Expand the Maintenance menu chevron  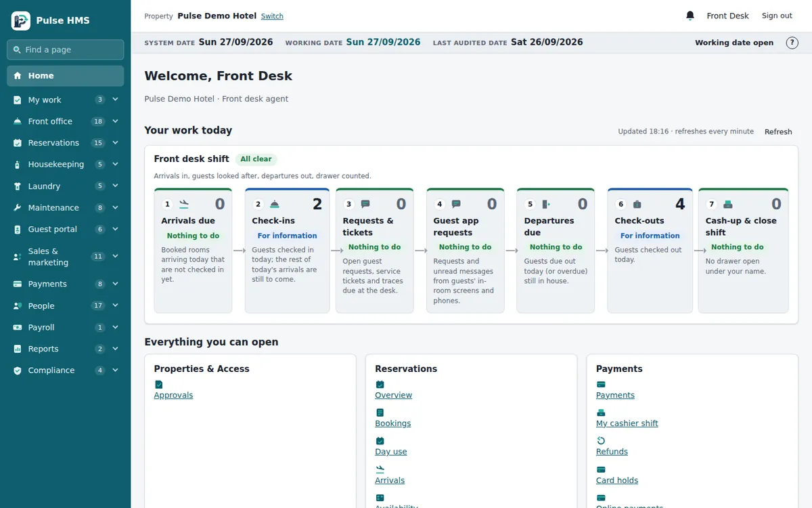coord(115,208)
